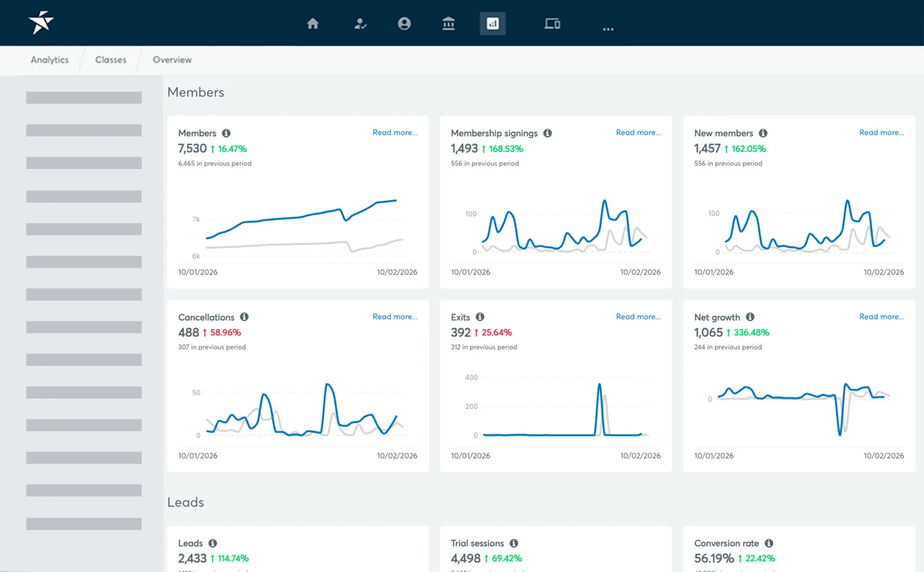The width and height of the screenshot is (924, 572).
Task: Show info for Membership signings
Action: pos(548,133)
